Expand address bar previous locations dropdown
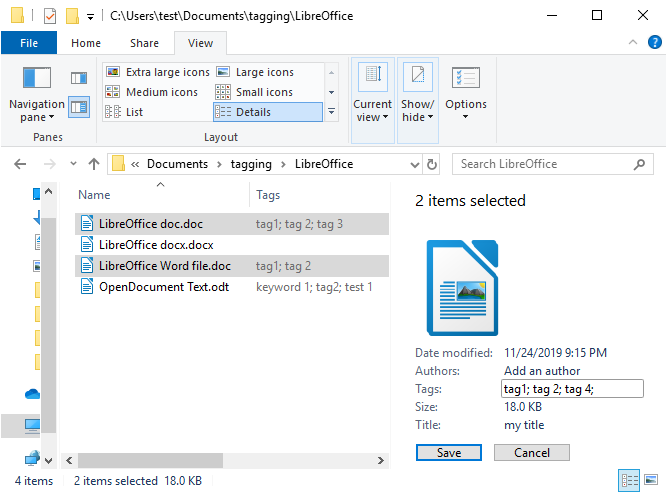667x493 pixels. click(414, 165)
